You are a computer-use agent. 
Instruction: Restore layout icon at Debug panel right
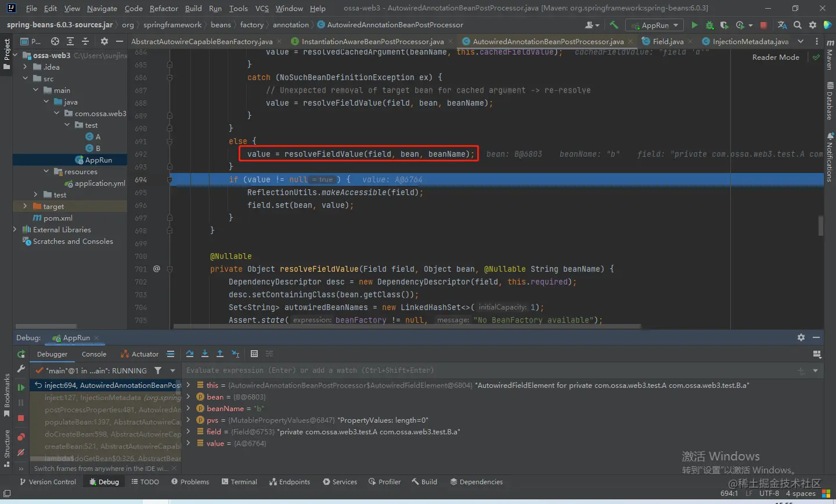point(817,354)
